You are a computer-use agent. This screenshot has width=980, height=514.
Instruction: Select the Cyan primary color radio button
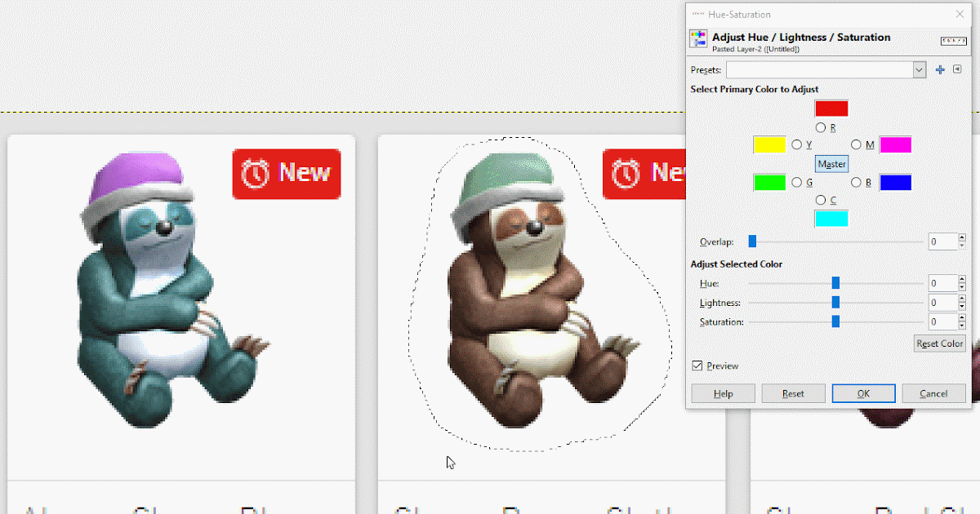(x=821, y=200)
